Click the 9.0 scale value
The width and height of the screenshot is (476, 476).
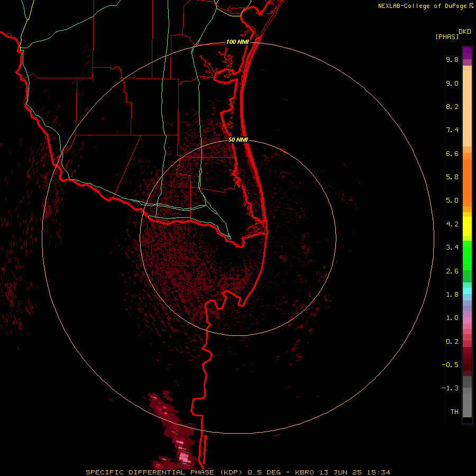point(452,83)
